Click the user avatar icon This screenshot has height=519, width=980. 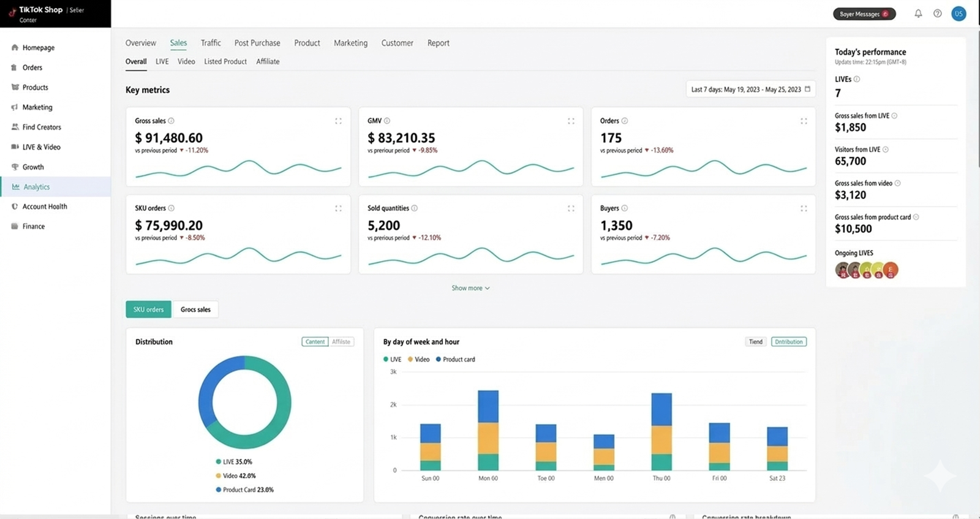(959, 13)
